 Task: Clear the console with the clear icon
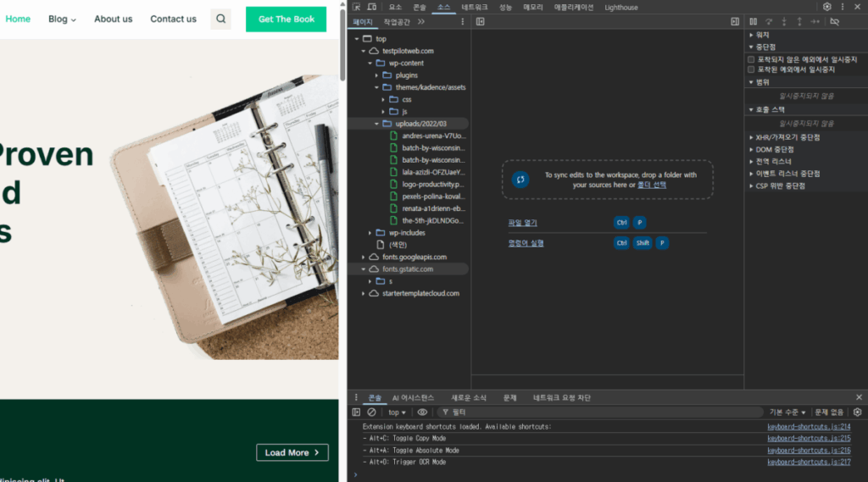pyautogui.click(x=371, y=413)
